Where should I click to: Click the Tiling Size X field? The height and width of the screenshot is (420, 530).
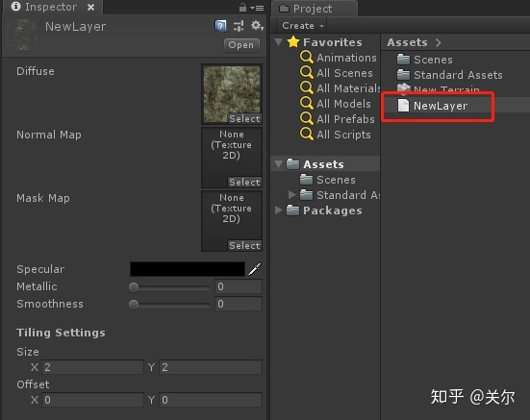92,367
